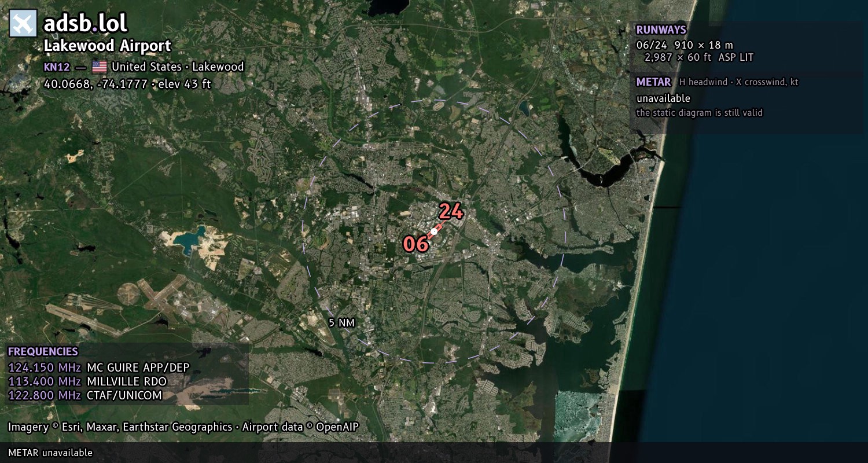The height and width of the screenshot is (463, 868).
Task: Click the METAR panel heading
Action: coord(653,82)
